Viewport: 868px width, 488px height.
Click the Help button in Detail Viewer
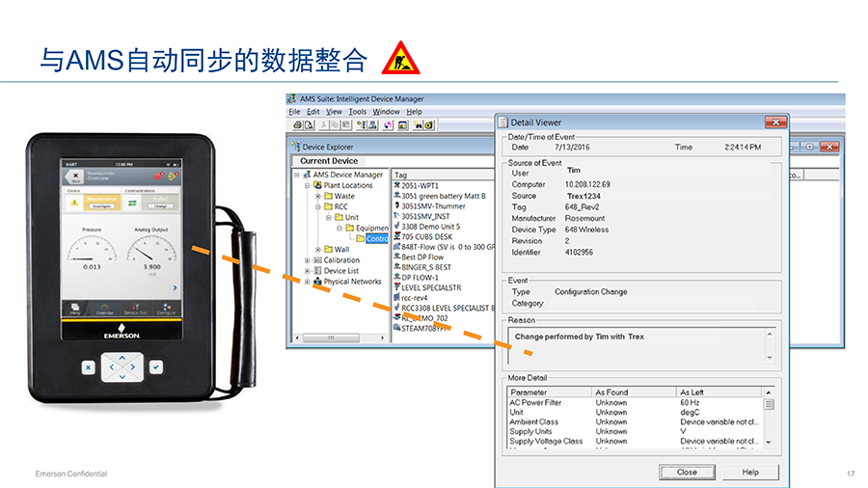tap(749, 473)
